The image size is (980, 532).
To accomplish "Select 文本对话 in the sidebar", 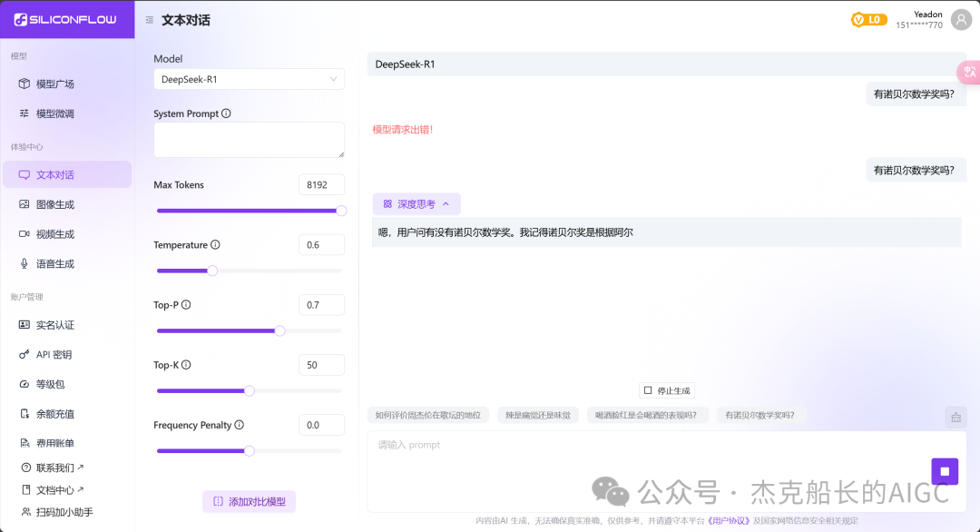I will (67, 174).
